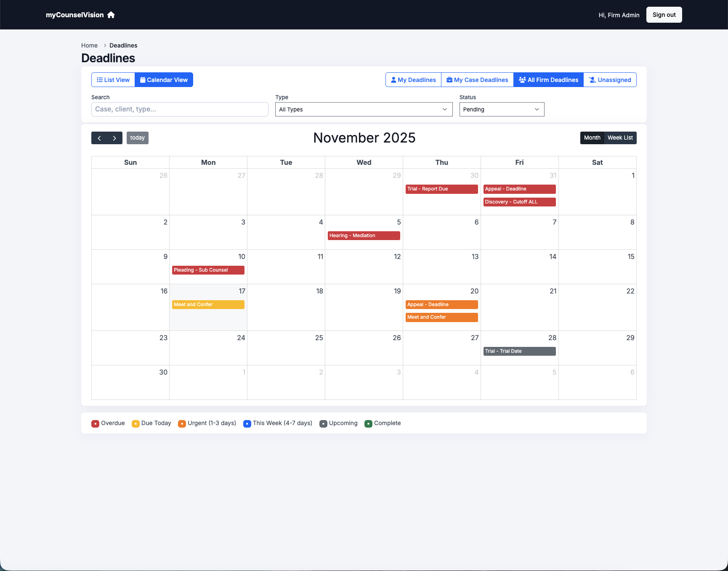Select the List View icon

tap(100, 79)
